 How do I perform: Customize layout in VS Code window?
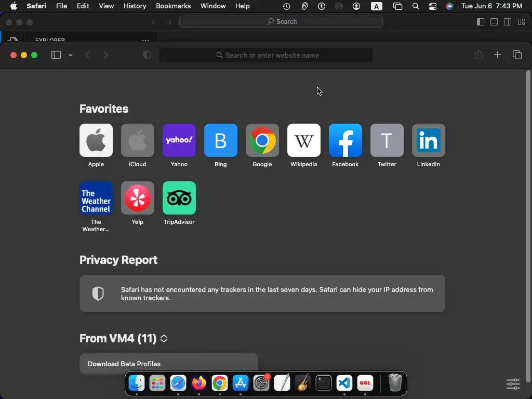pyautogui.click(x=522, y=22)
